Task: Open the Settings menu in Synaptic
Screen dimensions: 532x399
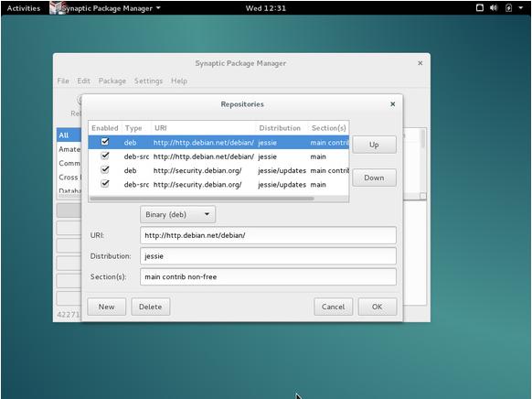Action: click(x=148, y=81)
